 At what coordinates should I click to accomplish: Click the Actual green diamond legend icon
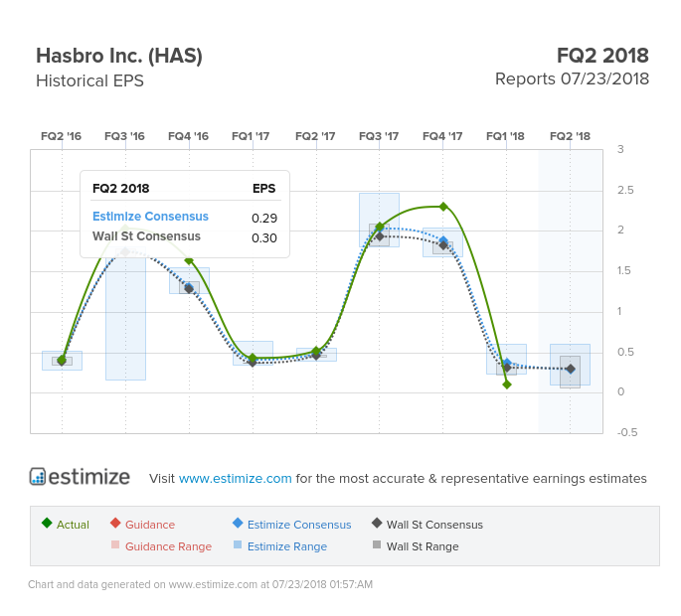47,523
